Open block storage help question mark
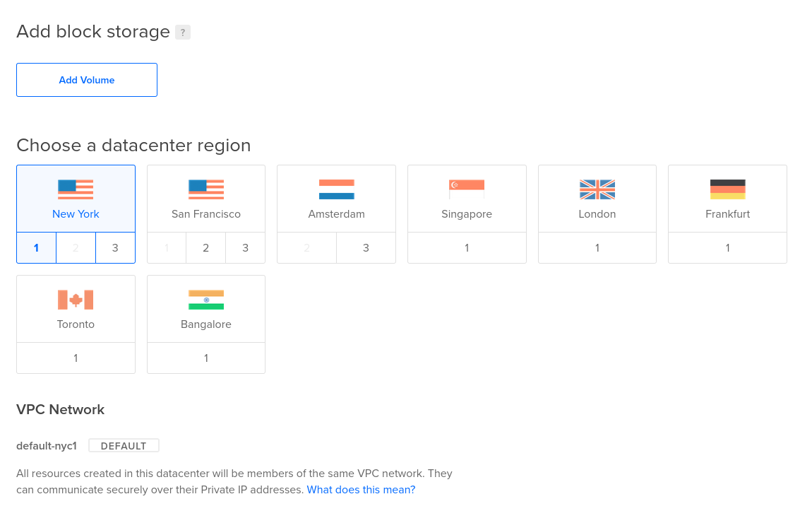812x511 pixels. [x=183, y=33]
